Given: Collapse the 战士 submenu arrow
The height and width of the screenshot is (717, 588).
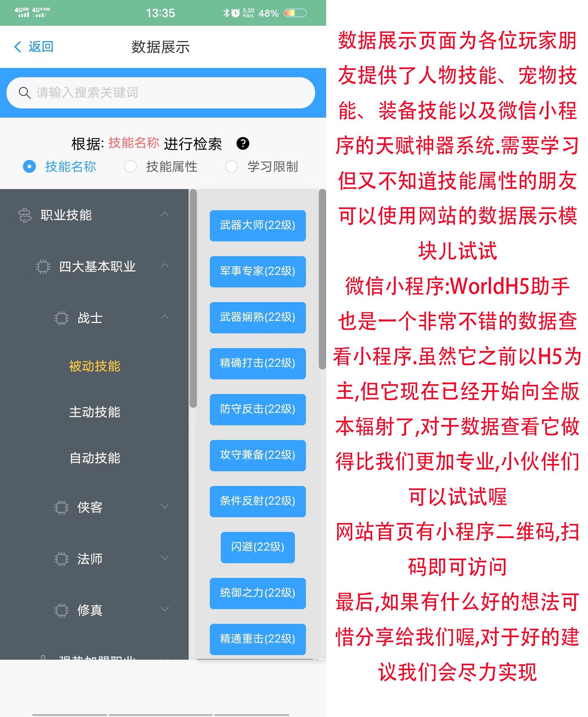Looking at the screenshot, I should [165, 317].
